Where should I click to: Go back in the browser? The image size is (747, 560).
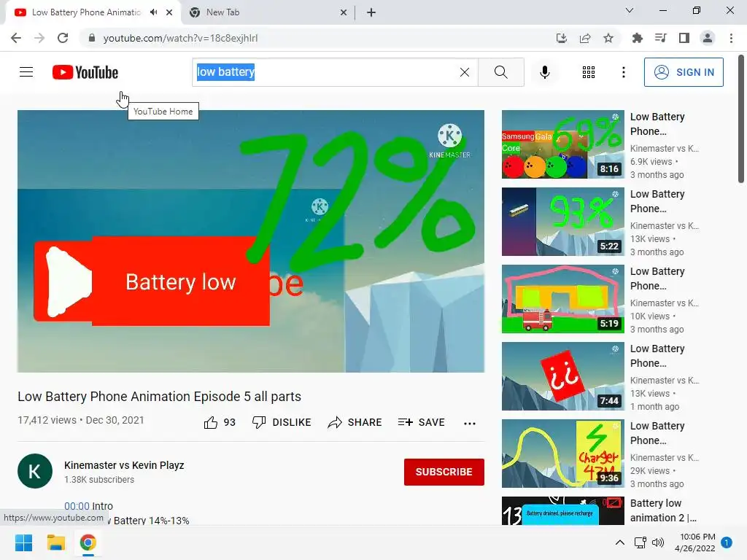pos(16,38)
